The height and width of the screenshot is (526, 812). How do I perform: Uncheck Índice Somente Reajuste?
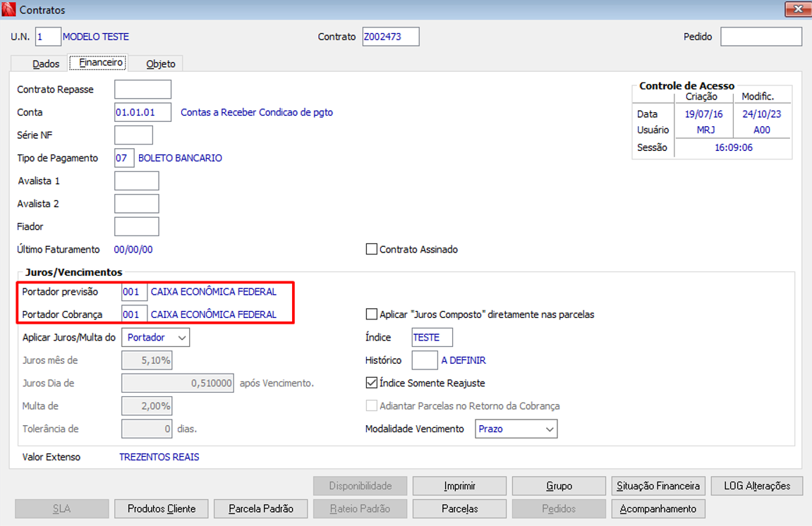coord(371,383)
